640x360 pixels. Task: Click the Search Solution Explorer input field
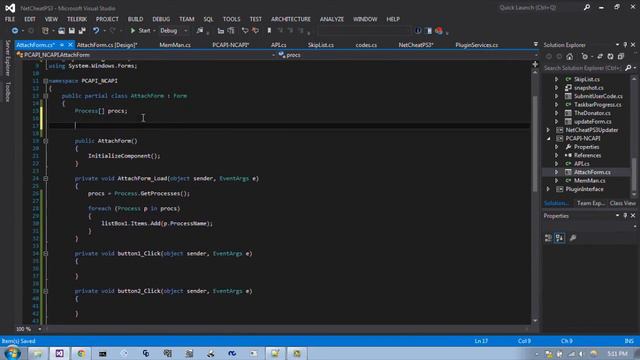tap(583, 68)
